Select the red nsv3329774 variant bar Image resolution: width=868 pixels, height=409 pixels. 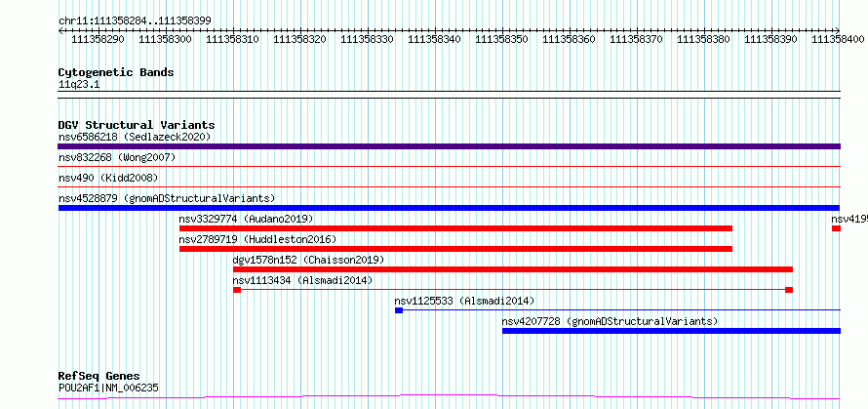click(x=455, y=228)
